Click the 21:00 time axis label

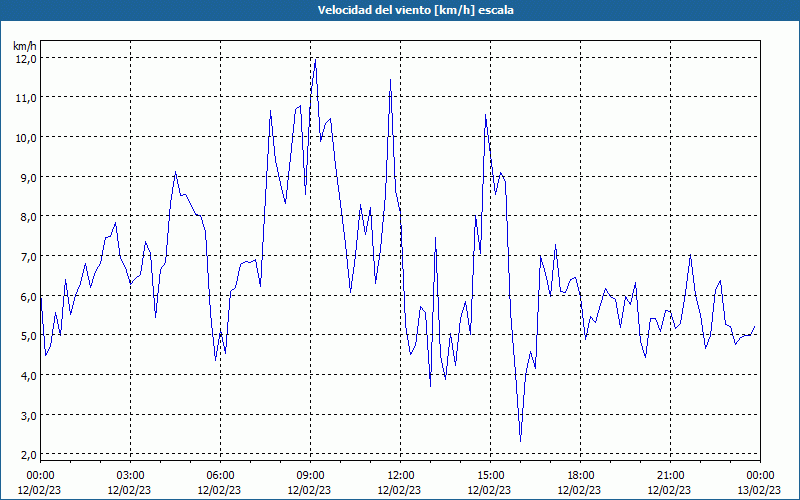click(x=670, y=476)
